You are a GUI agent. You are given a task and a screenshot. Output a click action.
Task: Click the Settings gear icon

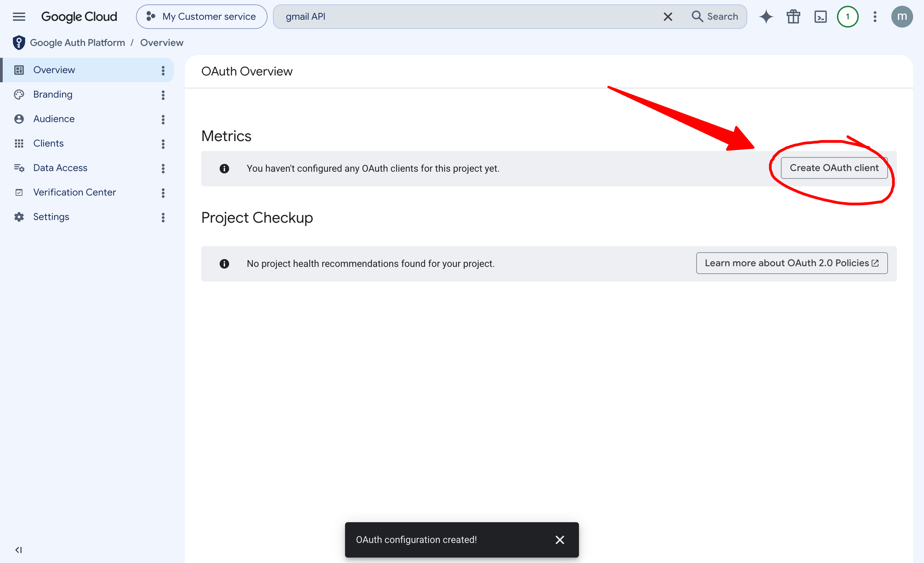click(19, 217)
